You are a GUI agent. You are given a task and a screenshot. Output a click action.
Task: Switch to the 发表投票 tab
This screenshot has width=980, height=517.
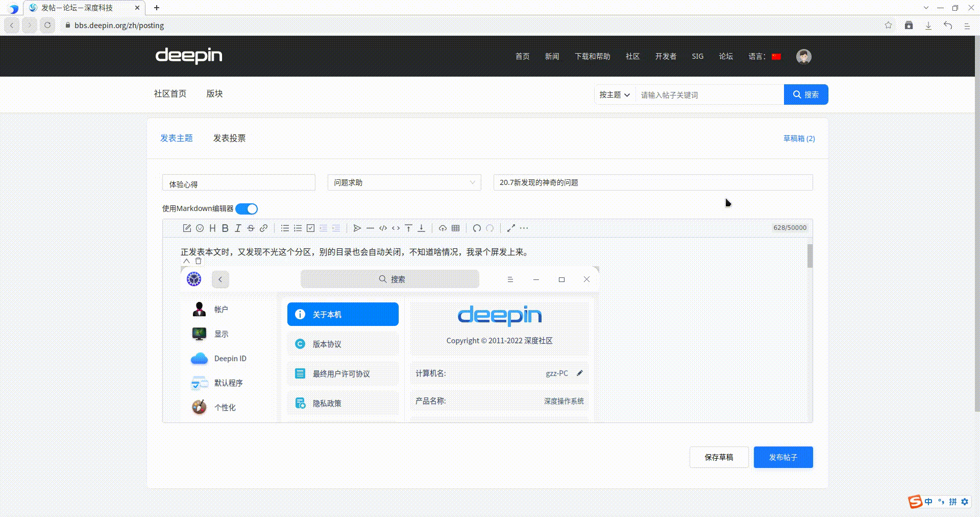(x=229, y=138)
